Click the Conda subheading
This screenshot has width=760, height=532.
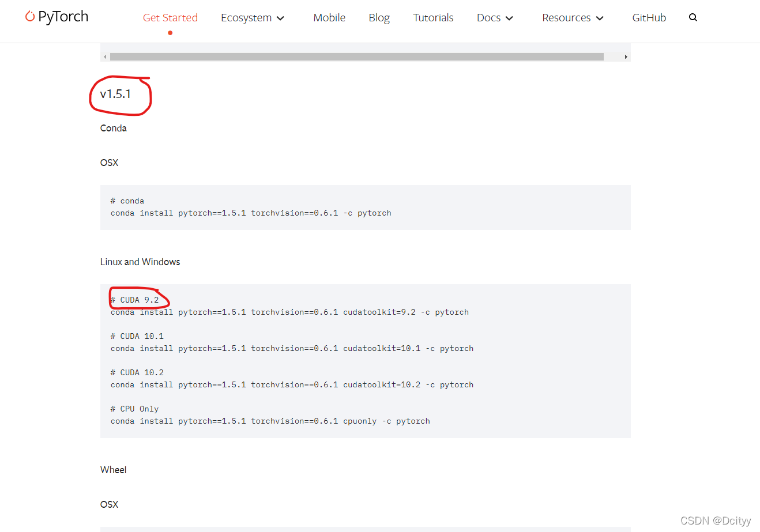(114, 128)
